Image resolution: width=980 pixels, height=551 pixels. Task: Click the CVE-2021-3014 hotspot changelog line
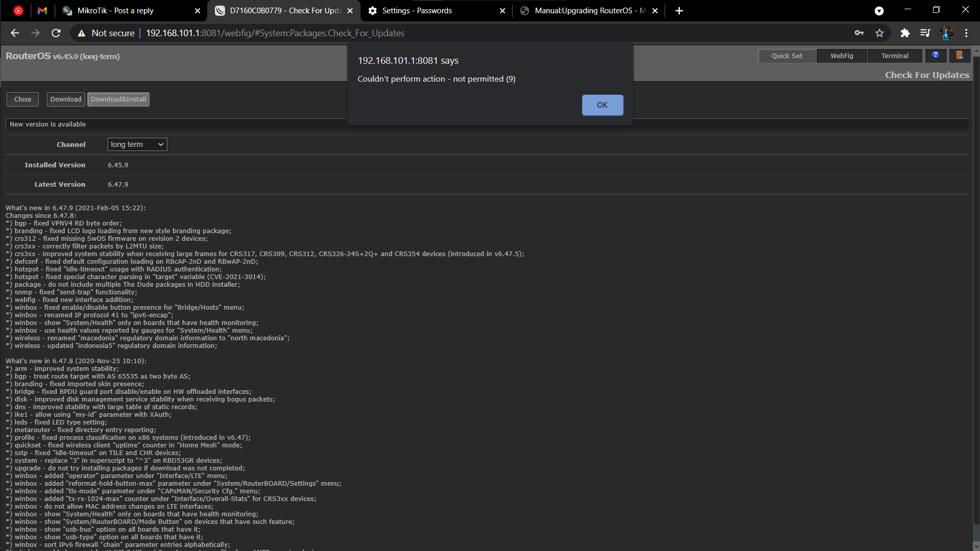point(136,277)
